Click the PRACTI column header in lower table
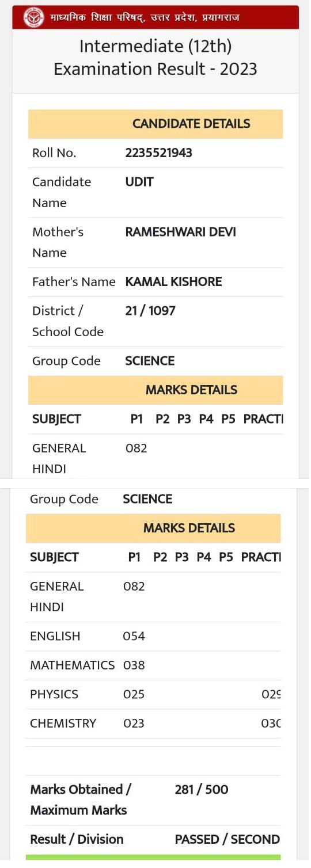This screenshot has height=868, width=311. pos(261,557)
